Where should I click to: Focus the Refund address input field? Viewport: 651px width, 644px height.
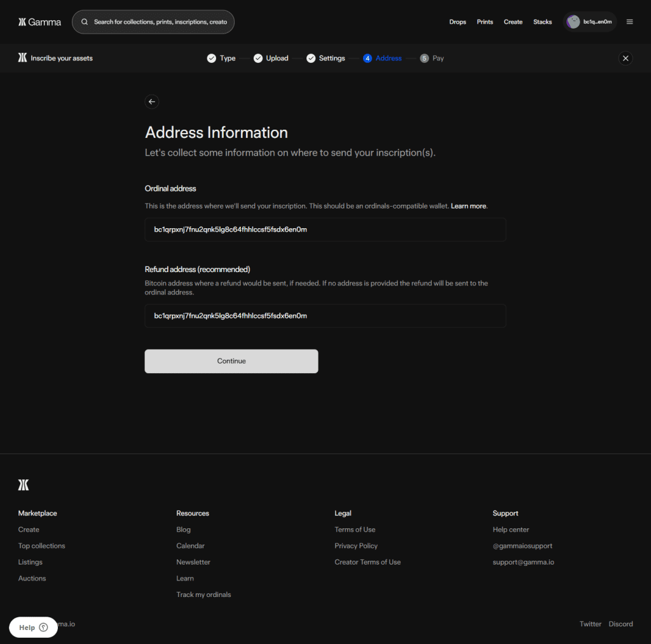coord(325,316)
